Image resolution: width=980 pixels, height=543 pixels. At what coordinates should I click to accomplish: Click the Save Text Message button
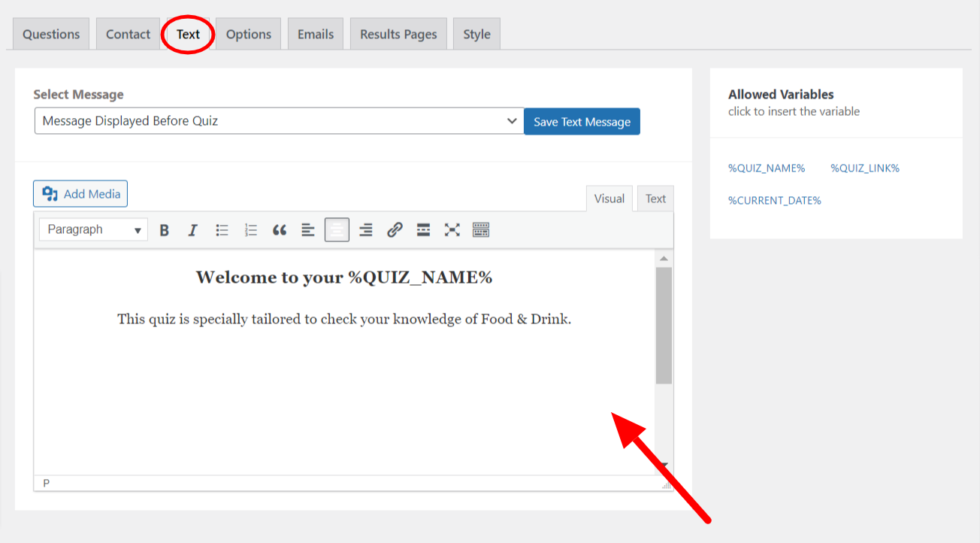point(582,120)
